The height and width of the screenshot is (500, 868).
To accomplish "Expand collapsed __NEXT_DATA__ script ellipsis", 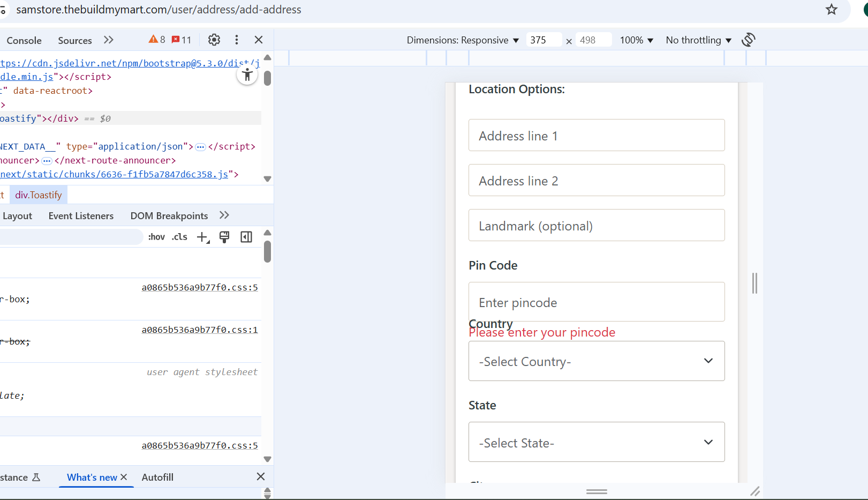I will (x=201, y=147).
